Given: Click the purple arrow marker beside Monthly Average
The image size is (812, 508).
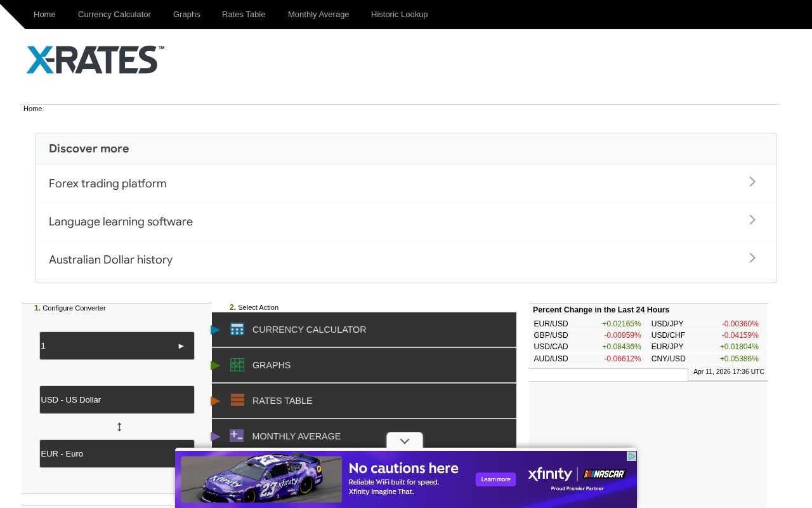Looking at the screenshot, I should coord(216,436).
